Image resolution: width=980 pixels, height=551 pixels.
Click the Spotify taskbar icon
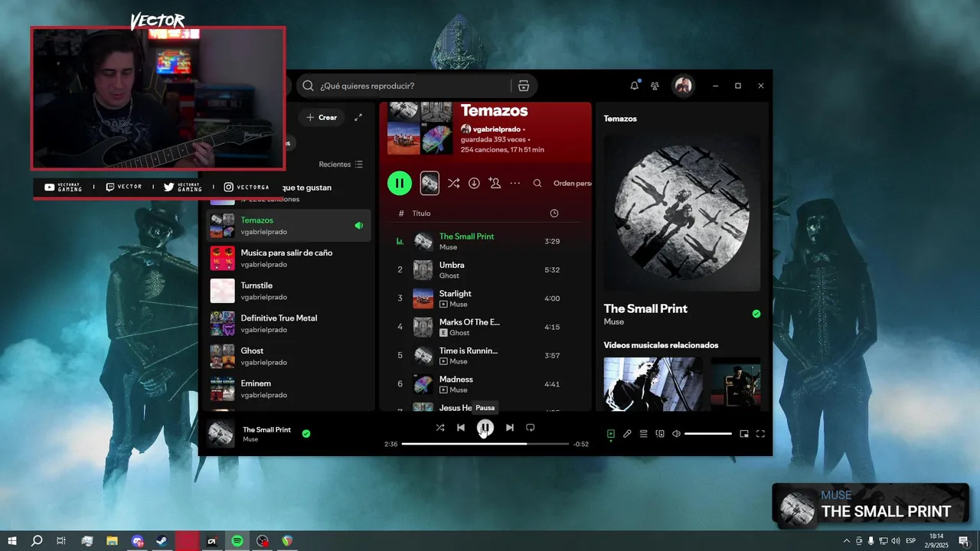pyautogui.click(x=237, y=541)
